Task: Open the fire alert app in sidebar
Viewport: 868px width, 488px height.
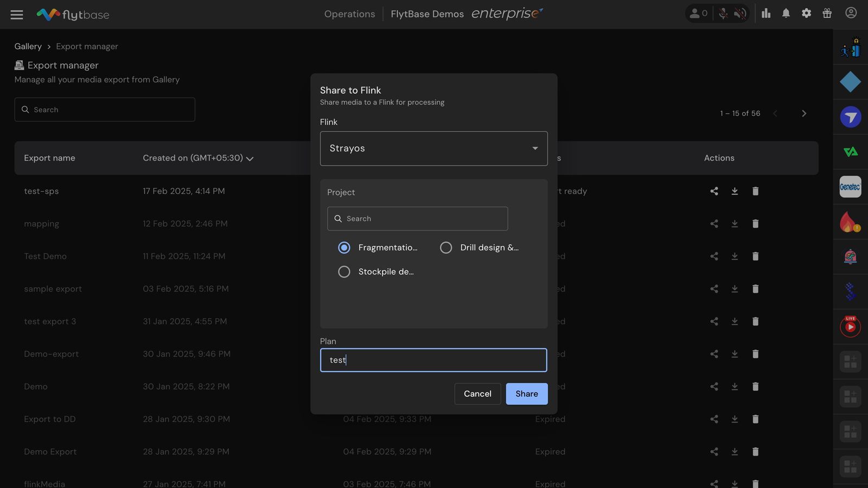Action: point(850,222)
